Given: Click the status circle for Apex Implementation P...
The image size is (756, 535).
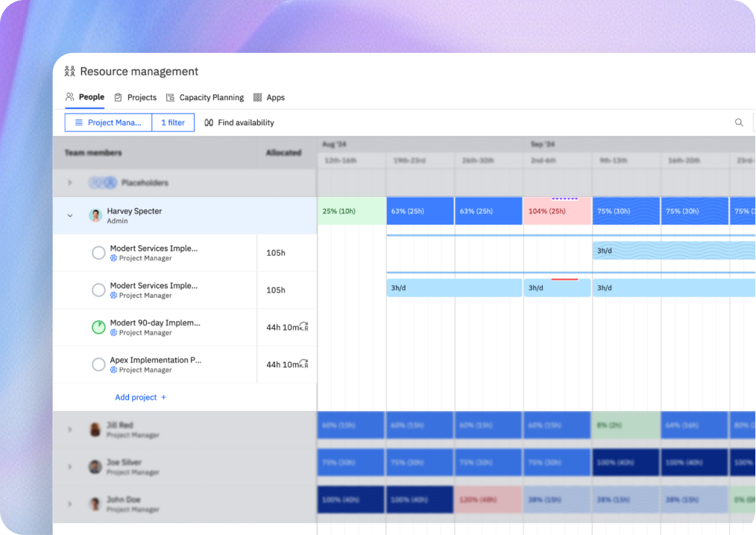Looking at the screenshot, I should [x=98, y=364].
